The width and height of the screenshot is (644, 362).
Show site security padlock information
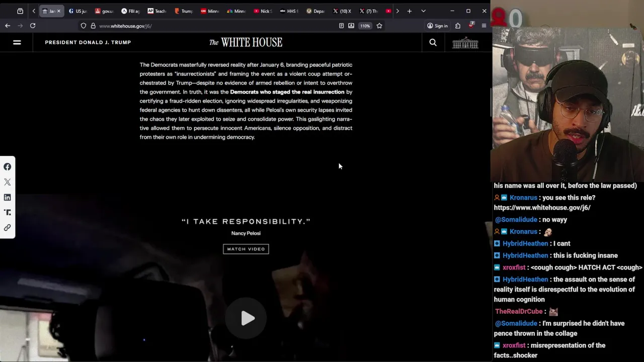(93, 26)
